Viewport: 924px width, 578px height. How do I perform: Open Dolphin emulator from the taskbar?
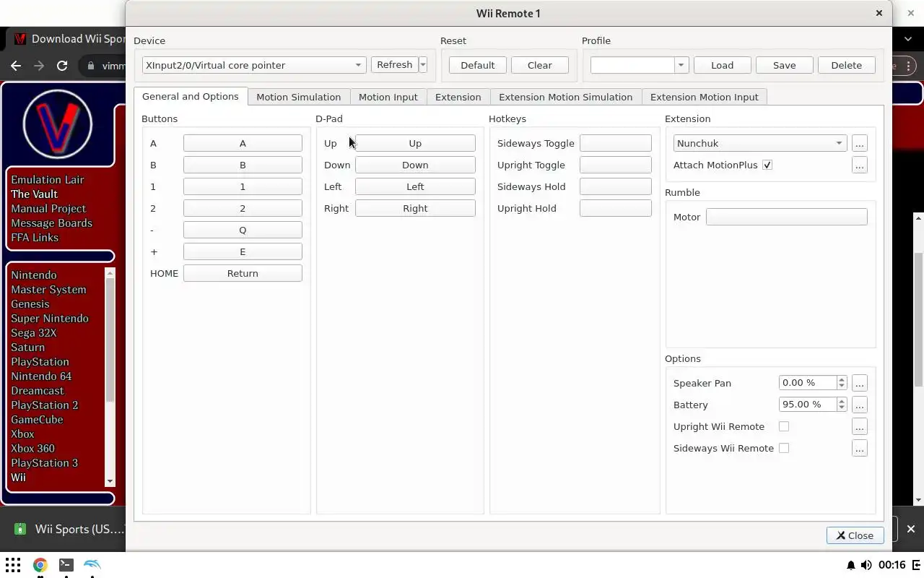coord(92,565)
